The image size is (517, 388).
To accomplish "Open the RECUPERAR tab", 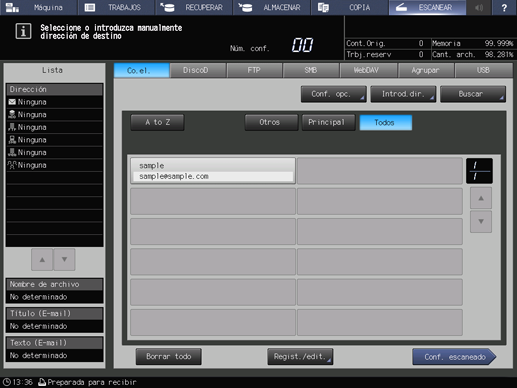I will point(194,7).
